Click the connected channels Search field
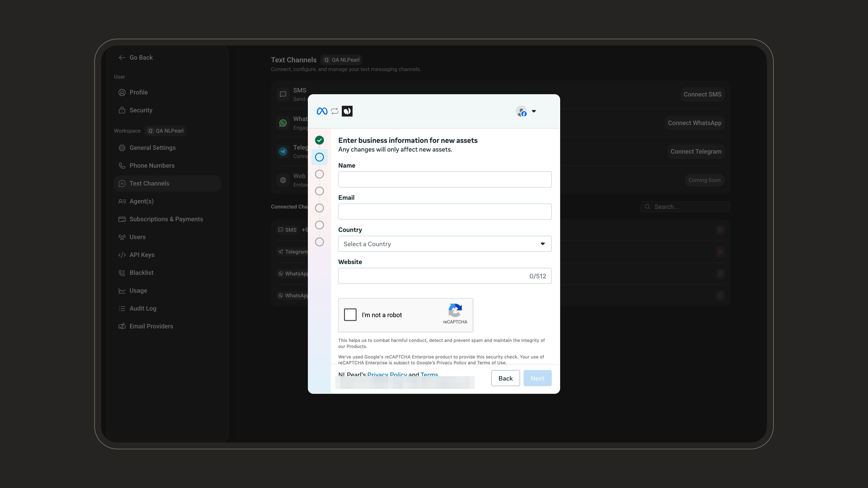The image size is (868, 488). click(x=685, y=207)
